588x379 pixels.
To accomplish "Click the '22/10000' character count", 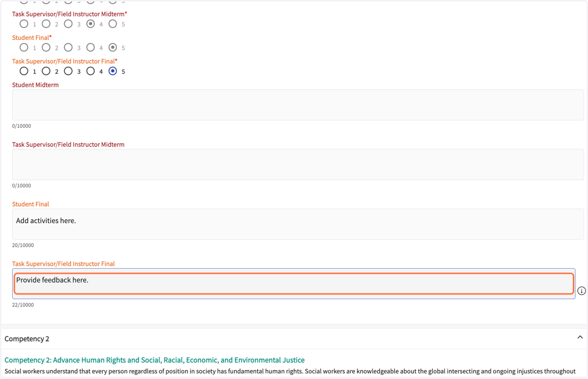I will pos(23,305).
